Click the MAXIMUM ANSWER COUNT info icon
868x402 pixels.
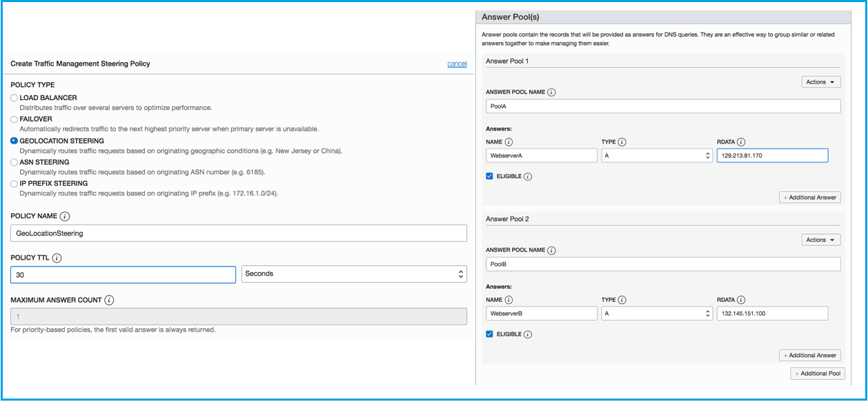pyautogui.click(x=110, y=300)
